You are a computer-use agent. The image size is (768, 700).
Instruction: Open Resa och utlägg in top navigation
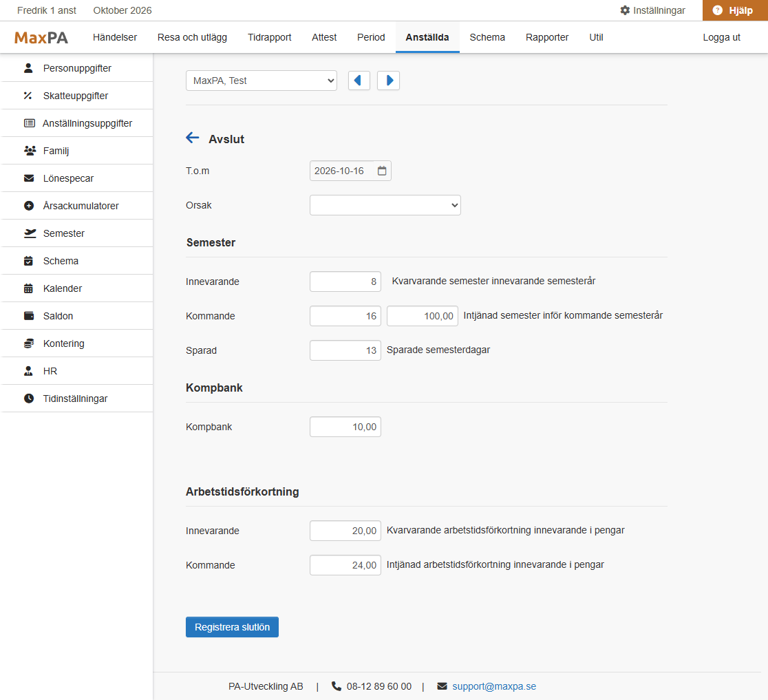pos(192,37)
